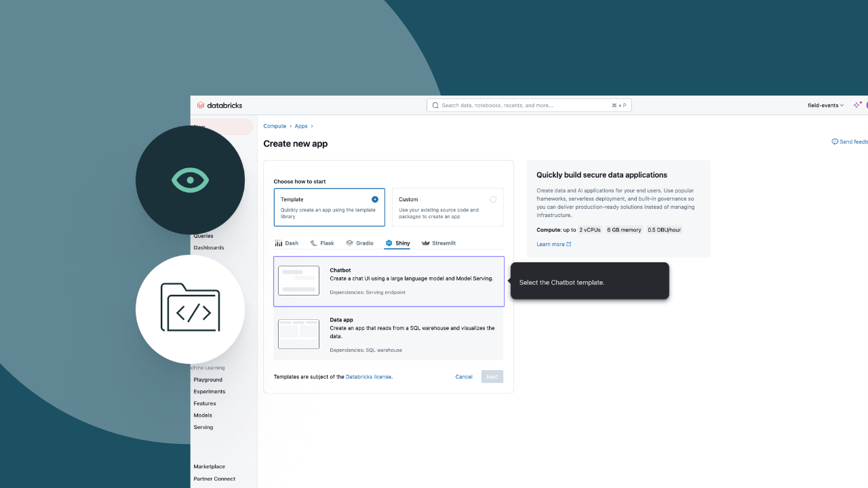The image size is (868, 488).
Task: Open the field-events workspace dropdown
Action: click(x=825, y=105)
